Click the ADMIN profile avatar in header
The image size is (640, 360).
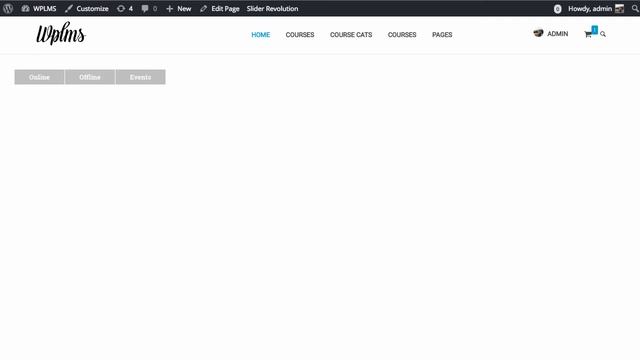click(x=538, y=33)
